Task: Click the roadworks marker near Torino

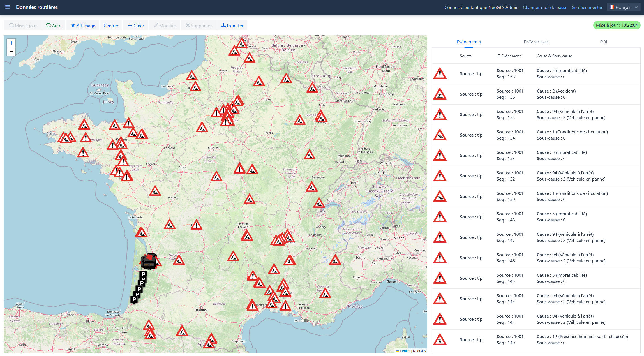Action: [335, 260]
